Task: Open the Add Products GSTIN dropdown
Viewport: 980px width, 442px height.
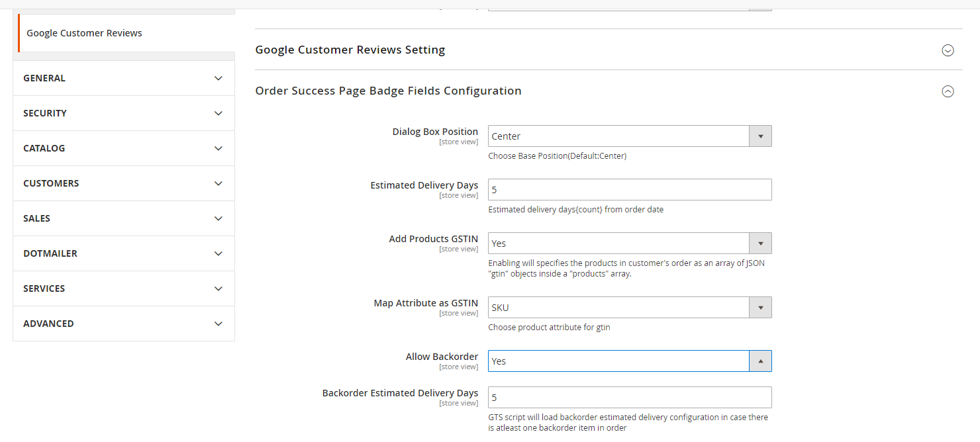Action: [629, 243]
